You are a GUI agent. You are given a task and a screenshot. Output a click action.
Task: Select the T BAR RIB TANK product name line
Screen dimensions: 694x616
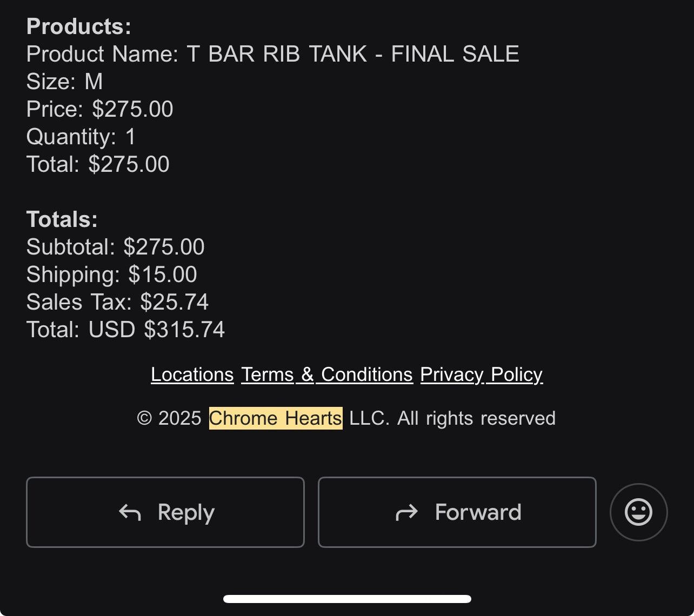[x=273, y=54]
